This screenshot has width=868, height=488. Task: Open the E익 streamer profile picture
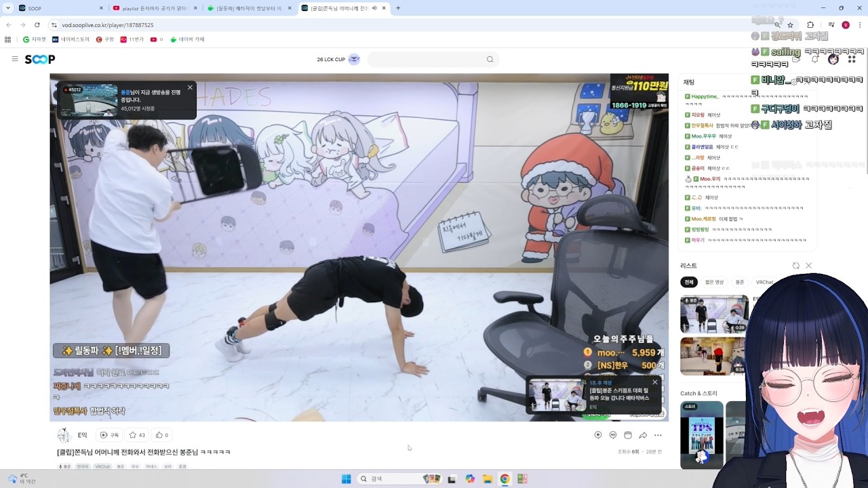click(64, 435)
